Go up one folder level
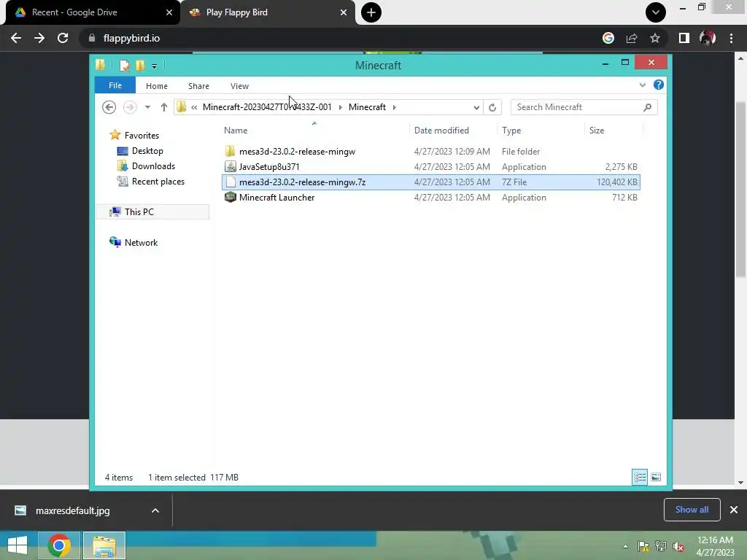The width and height of the screenshot is (747, 560). tap(164, 107)
